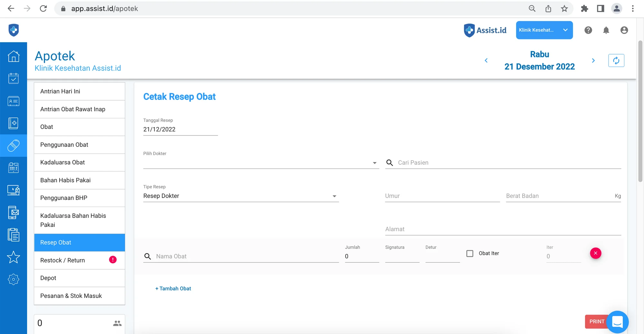Click the search icon beside Cari Pasien
644x334 pixels.
click(390, 162)
